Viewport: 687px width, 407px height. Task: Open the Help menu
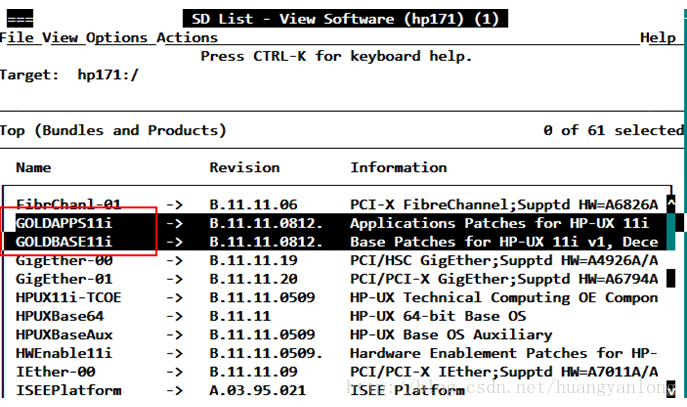658,38
